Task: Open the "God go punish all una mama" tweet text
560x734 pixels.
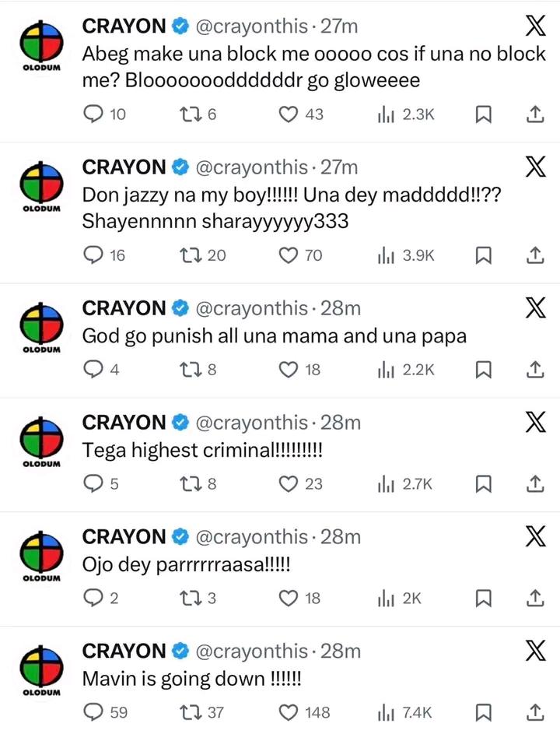Action: point(277,338)
